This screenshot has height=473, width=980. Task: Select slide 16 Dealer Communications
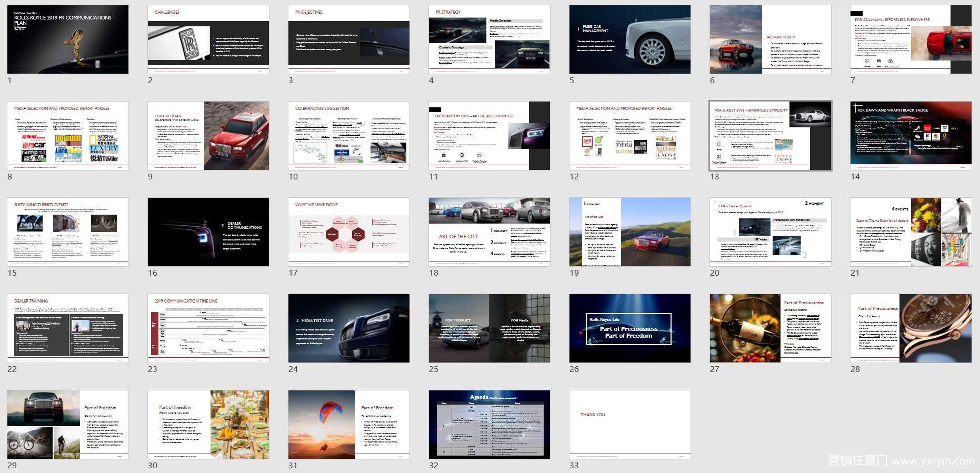pos(208,232)
